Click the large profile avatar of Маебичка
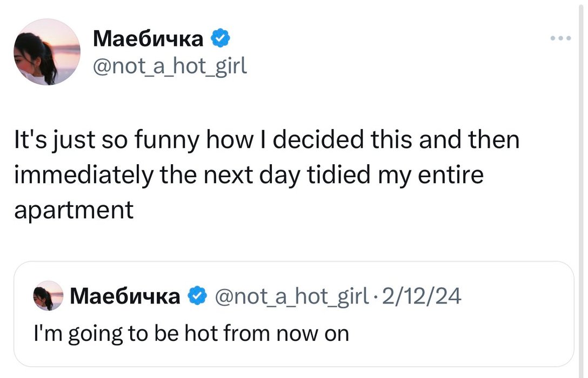This screenshot has width=588, height=378. 47,52
